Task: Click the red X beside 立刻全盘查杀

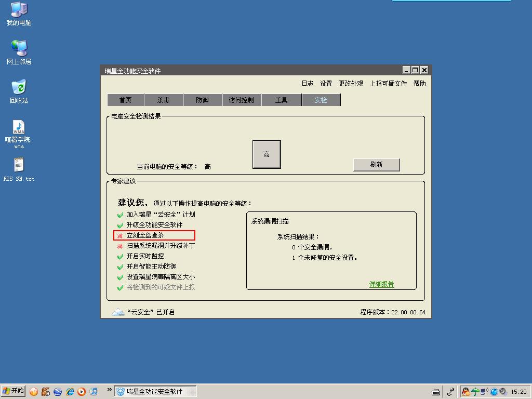Action: pyautogui.click(x=120, y=235)
